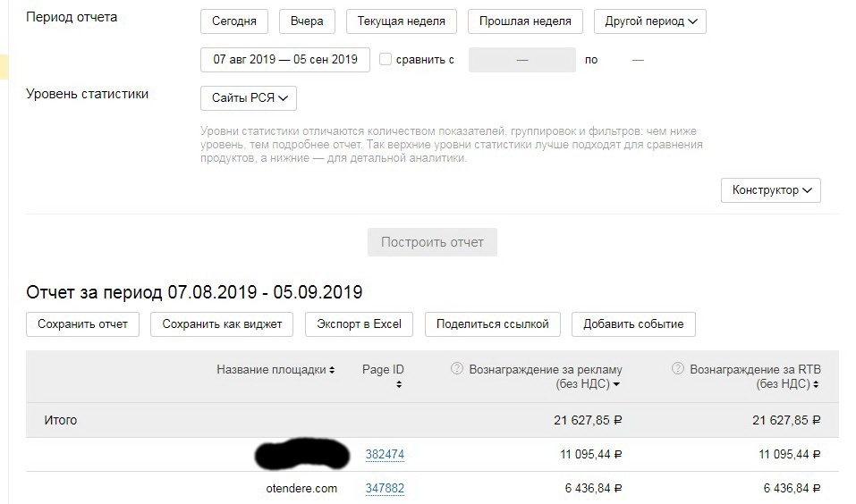Screen dimensions: 856x504
Task: Click the Экспорт в Excel button
Action: pyautogui.click(x=359, y=324)
